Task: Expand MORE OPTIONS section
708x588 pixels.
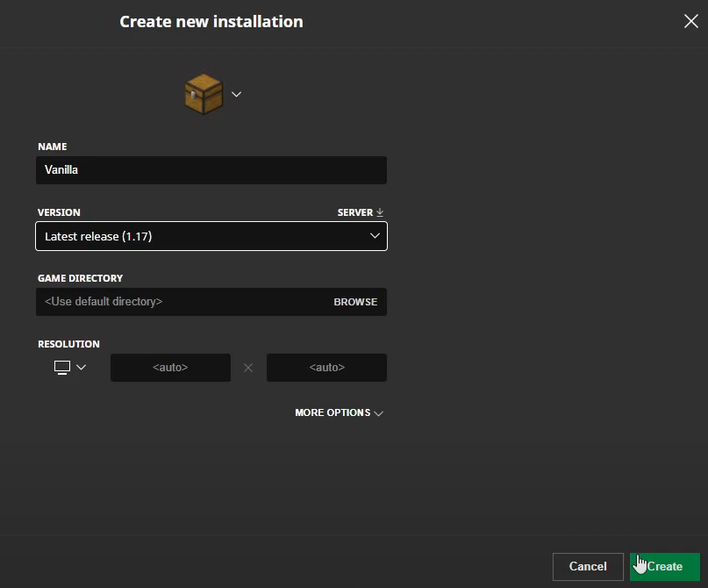Action: point(340,412)
